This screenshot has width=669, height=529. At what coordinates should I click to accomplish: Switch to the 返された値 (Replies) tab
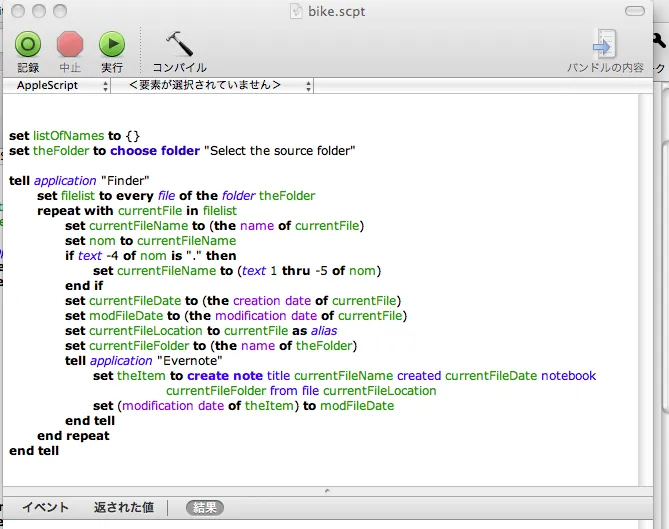coord(124,508)
